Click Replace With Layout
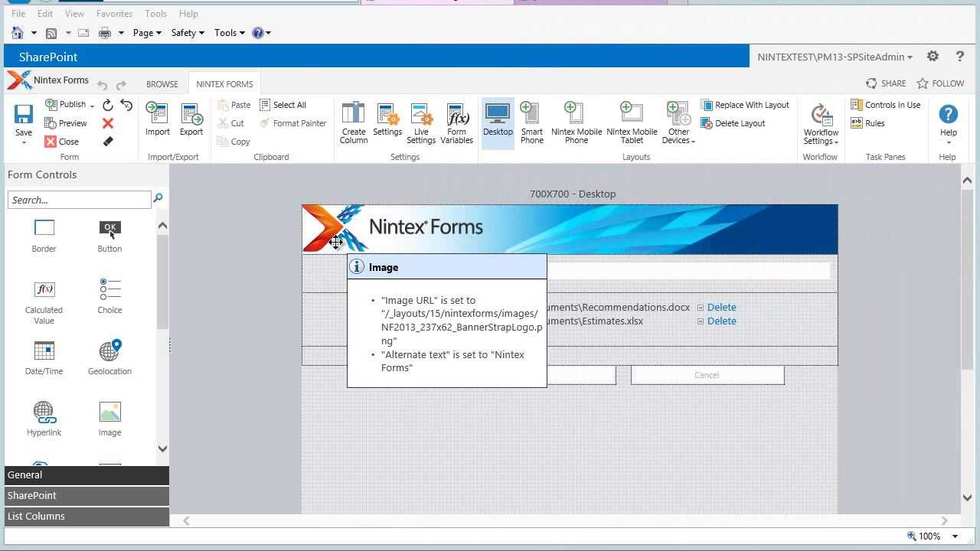Viewport: 980px width, 551px height. coord(745,105)
